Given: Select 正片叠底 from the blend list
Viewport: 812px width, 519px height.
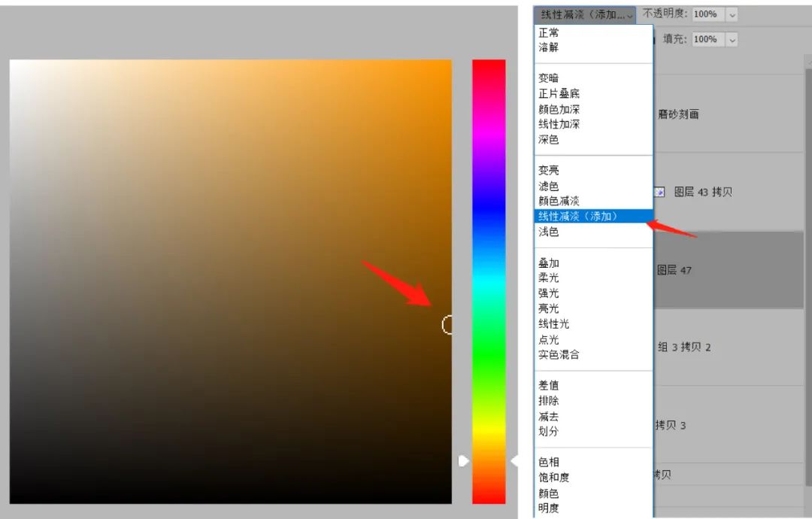Looking at the screenshot, I should 559,94.
